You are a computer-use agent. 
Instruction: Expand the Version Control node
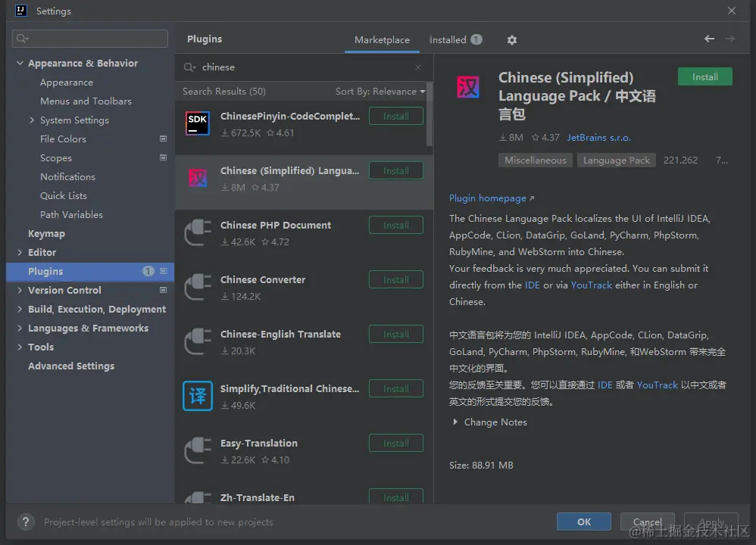(x=20, y=290)
